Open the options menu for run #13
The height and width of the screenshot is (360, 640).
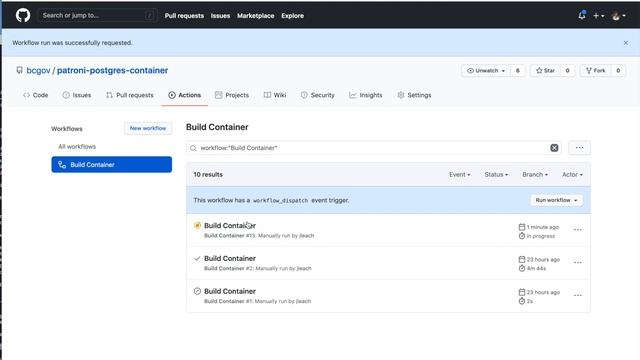578,230
